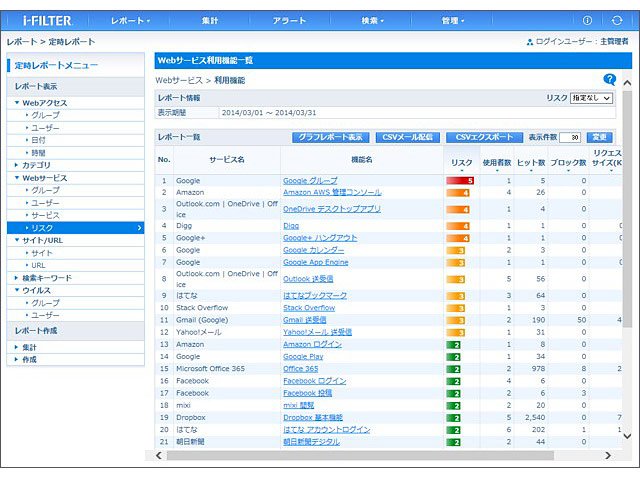The width and height of the screenshot is (640, 500).
Task: Click the Microsoft Office 365 service name
Action: (210, 369)
